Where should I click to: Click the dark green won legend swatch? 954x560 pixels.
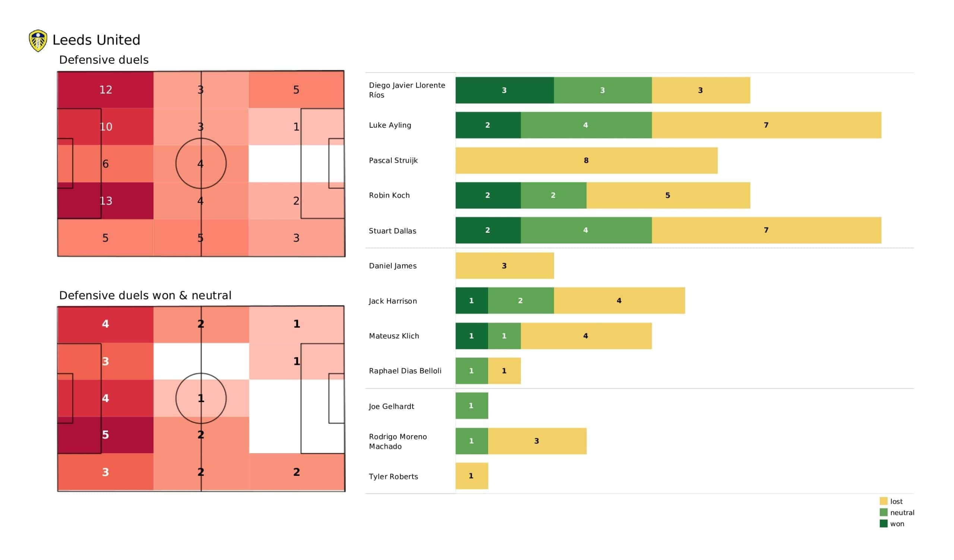(x=884, y=524)
